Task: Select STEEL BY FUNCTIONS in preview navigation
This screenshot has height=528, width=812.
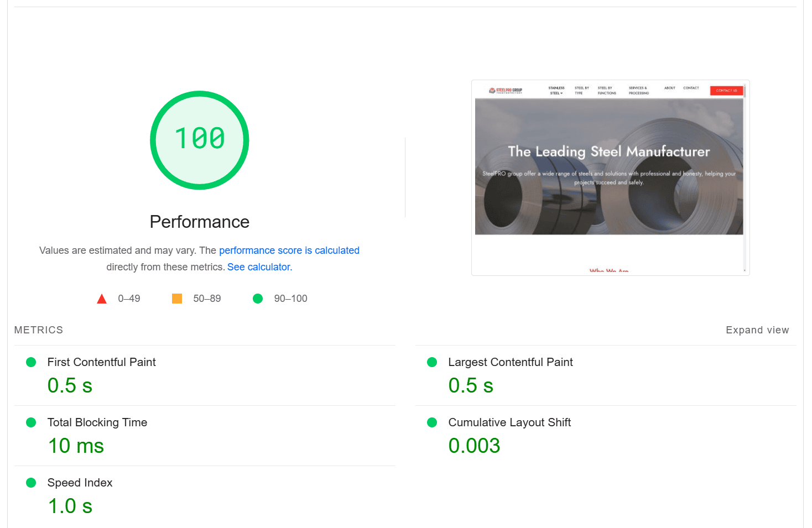Action: 606,89
